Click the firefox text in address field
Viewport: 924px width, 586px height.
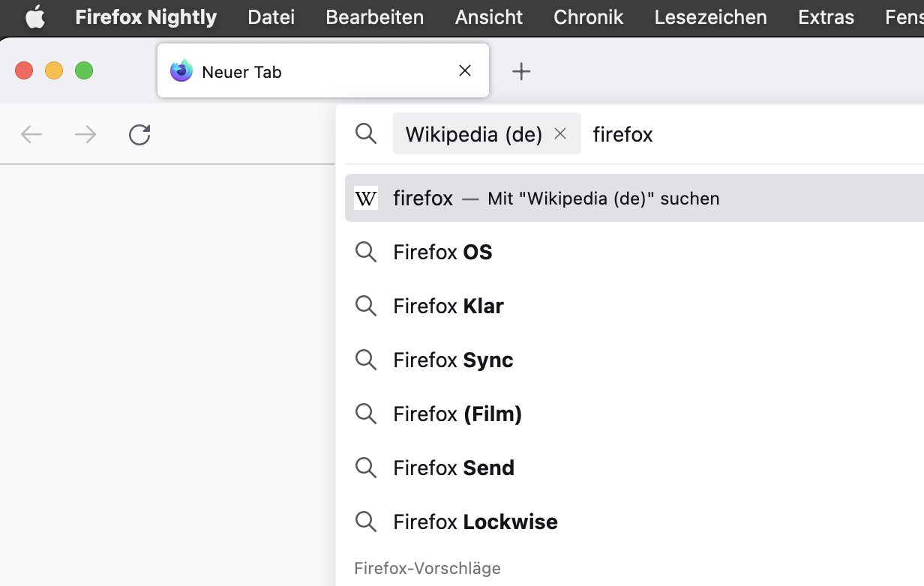623,134
